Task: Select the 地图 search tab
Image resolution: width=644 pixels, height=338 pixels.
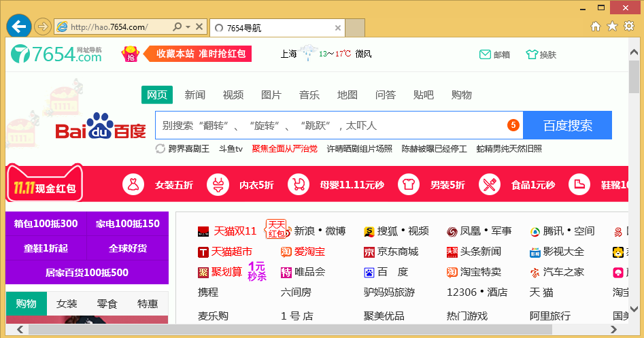Action: click(347, 95)
